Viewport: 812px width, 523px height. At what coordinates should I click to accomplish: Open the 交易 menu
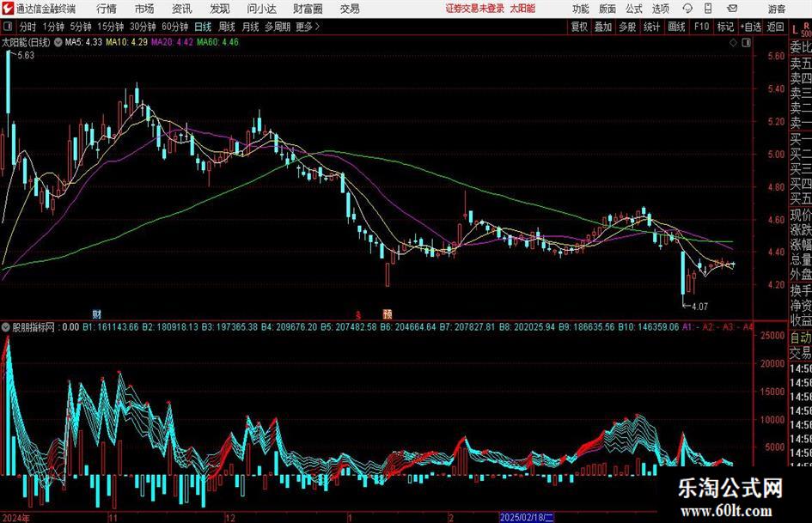point(350,9)
